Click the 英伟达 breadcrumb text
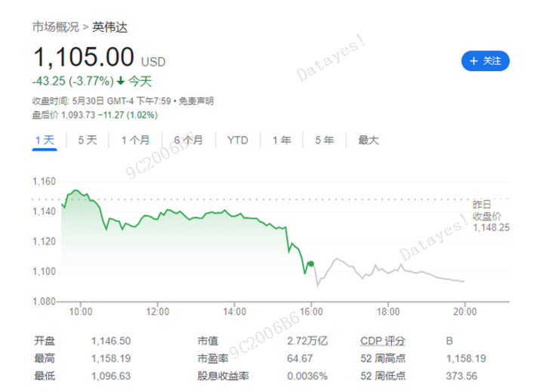This screenshot has height=392, width=546. coord(110,26)
